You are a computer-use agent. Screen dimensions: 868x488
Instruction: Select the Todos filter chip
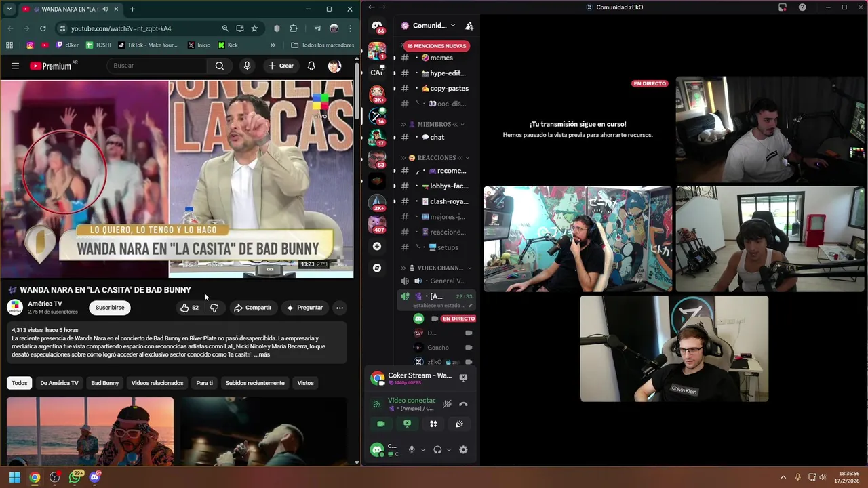click(x=20, y=383)
